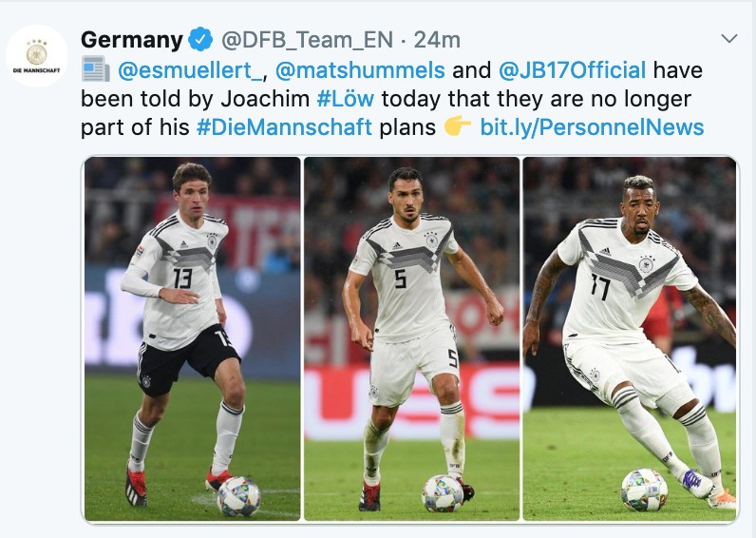Open the @DFB_Team_EN handle
This screenshot has width=756, height=538.
[x=307, y=40]
